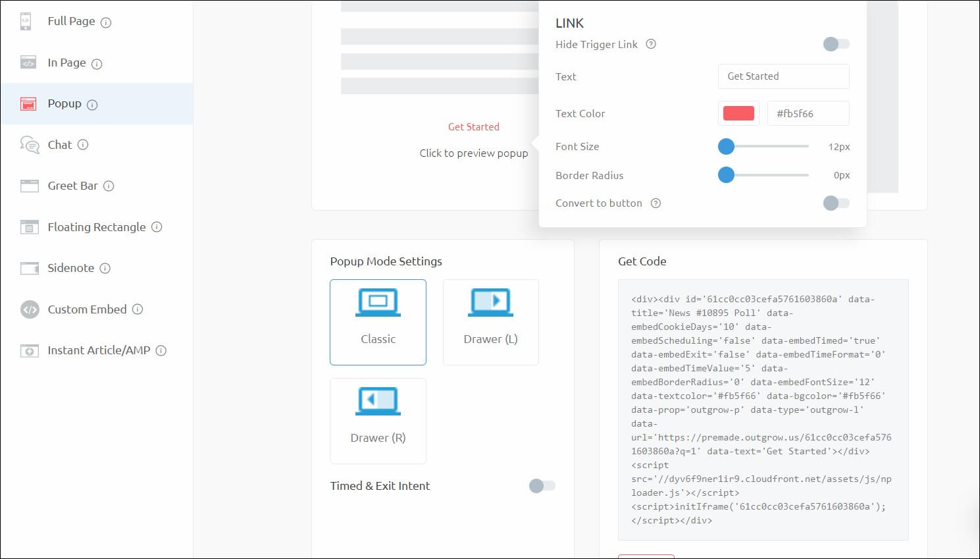The image size is (980, 559).
Task: Choose the Drawer (L) popup mode
Action: pos(490,322)
